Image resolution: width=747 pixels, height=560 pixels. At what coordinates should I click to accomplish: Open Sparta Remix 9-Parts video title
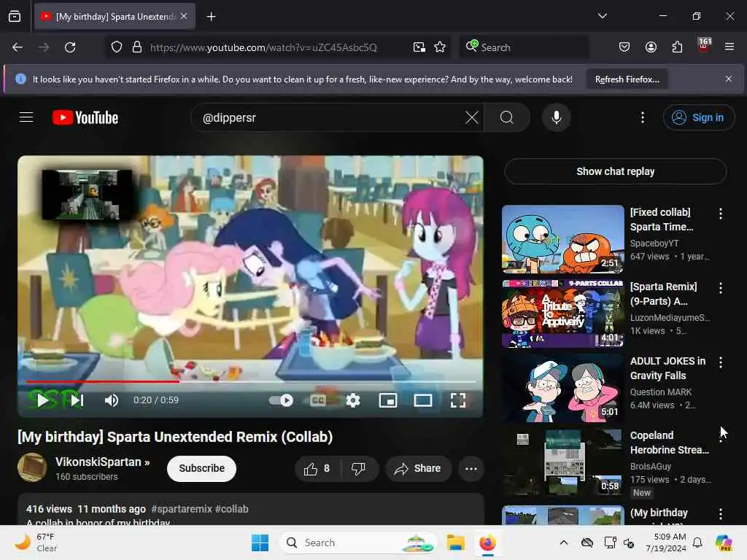(664, 294)
